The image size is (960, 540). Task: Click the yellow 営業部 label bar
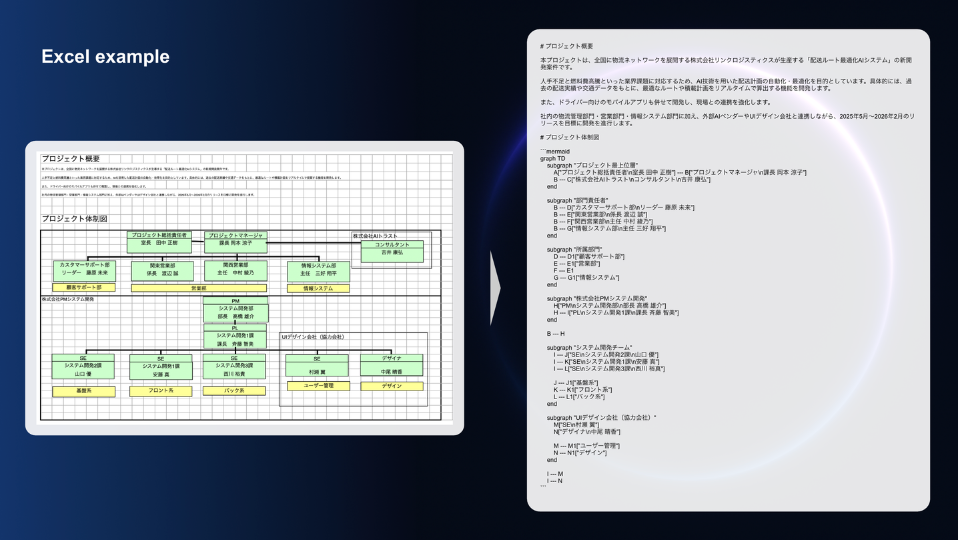198,288
